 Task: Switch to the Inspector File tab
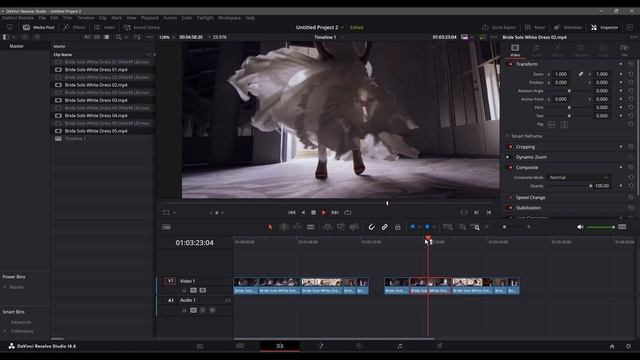click(x=624, y=50)
